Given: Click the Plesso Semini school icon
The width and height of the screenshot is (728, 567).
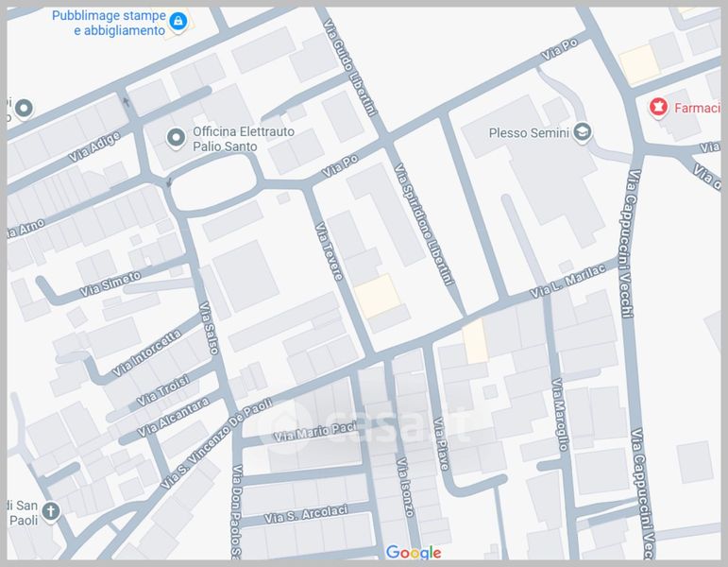Looking at the screenshot, I should click(584, 132).
